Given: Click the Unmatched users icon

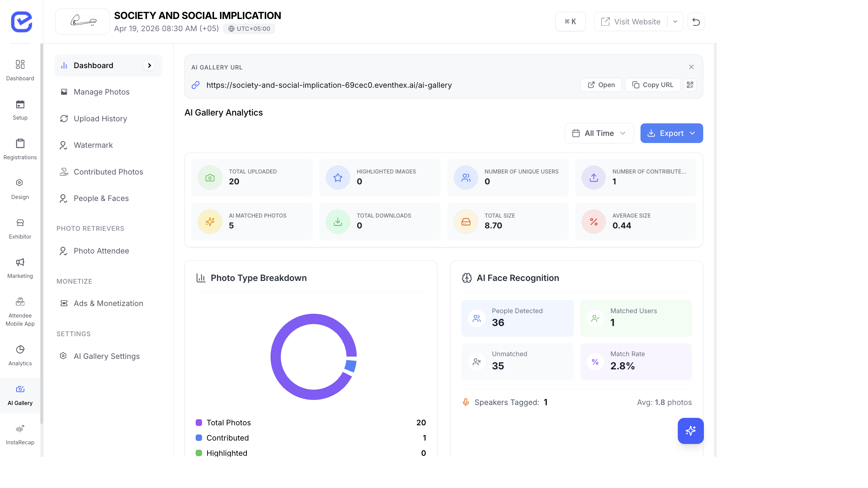Looking at the screenshot, I should click(477, 362).
